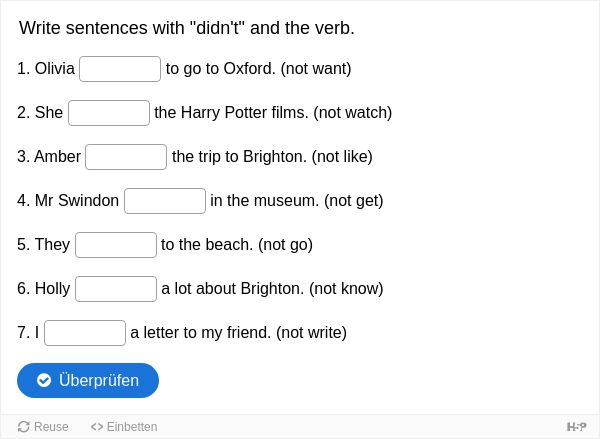
Task: Focus the blank after Holly
Action: (x=116, y=289)
